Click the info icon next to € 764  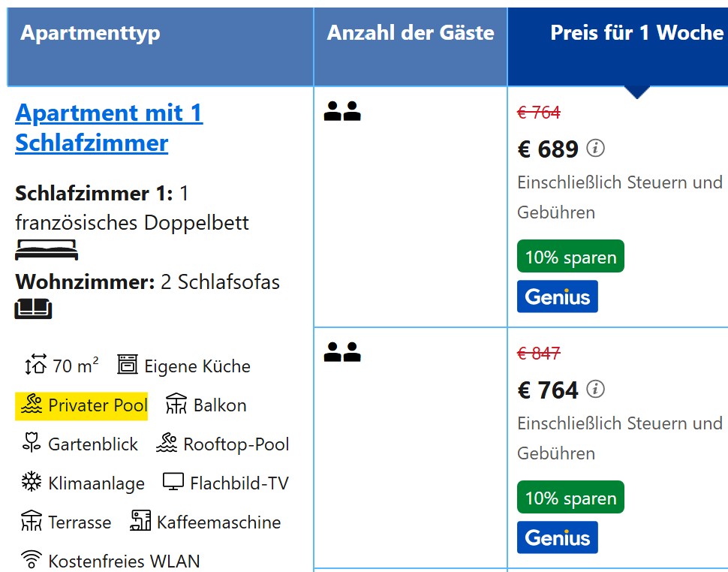[595, 389]
